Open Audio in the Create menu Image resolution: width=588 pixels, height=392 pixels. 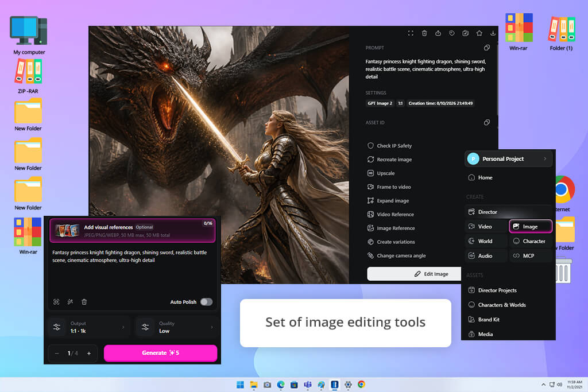tap(486, 256)
